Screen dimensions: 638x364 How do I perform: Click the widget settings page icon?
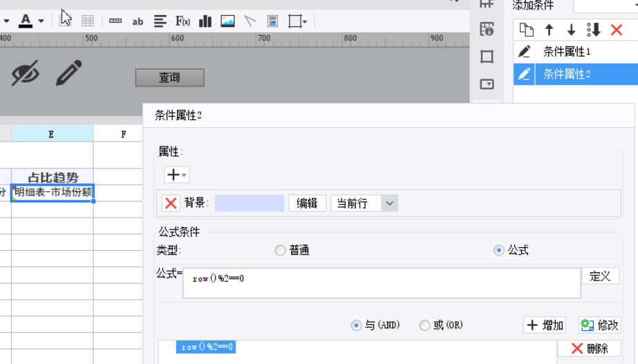click(x=272, y=21)
